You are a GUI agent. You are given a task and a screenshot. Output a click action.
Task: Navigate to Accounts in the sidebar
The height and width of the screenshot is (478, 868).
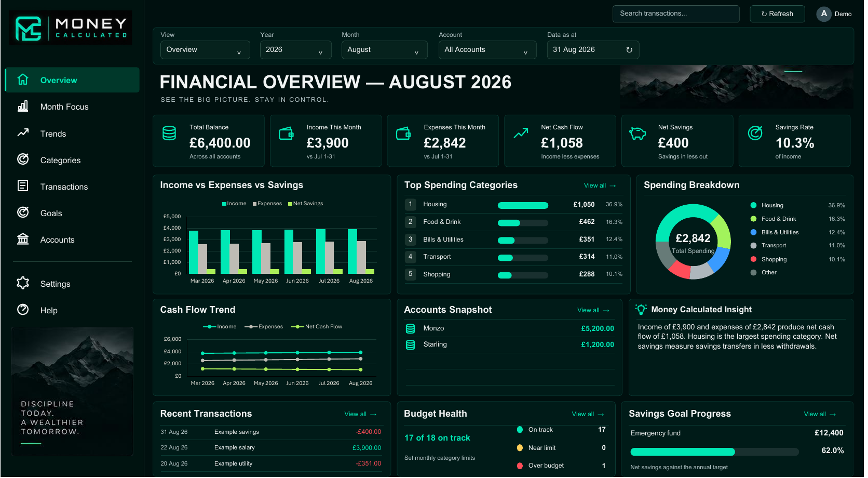pyautogui.click(x=72, y=240)
